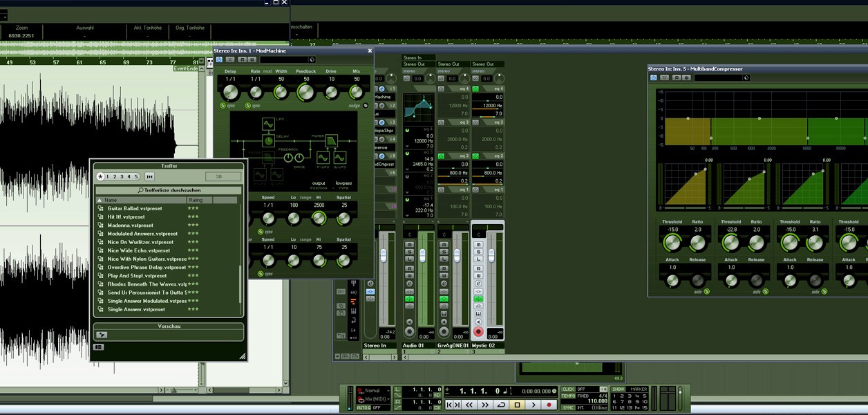The height and width of the screenshot is (415, 868).
Task: Select the star rating filter in Treffer
Action: click(x=100, y=177)
